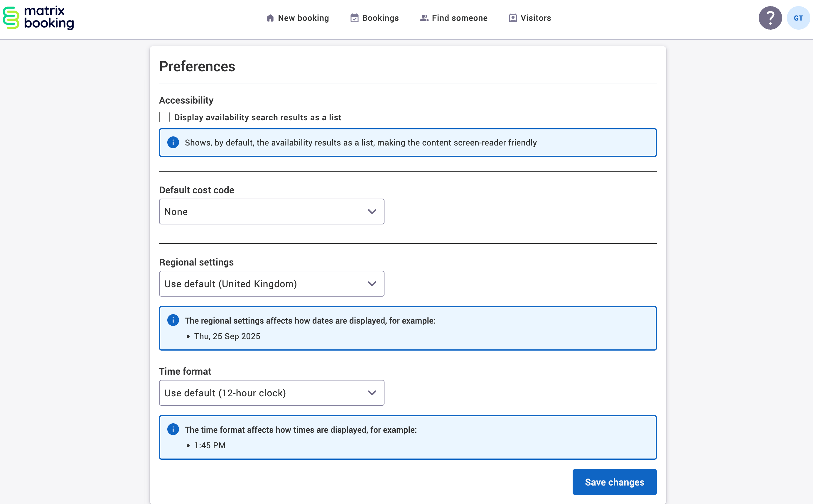The width and height of the screenshot is (813, 504).
Task: Open the Default cost code dropdown
Action: pyautogui.click(x=271, y=212)
